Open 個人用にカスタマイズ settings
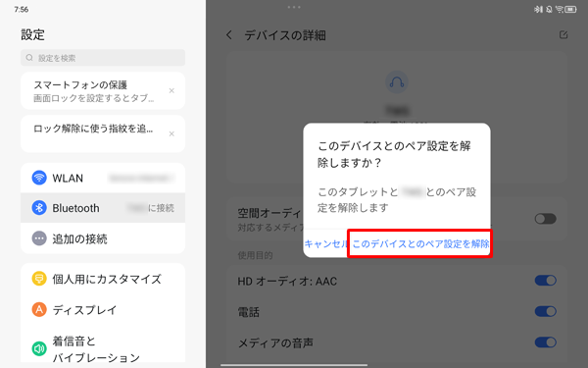 pyautogui.click(x=103, y=279)
